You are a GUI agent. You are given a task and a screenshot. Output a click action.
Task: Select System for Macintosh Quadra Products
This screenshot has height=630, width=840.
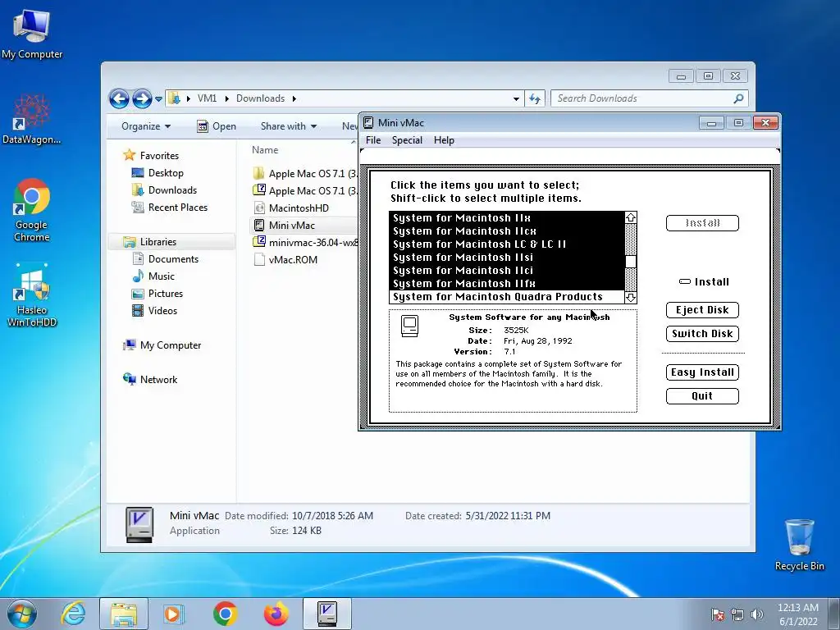pyautogui.click(x=507, y=297)
